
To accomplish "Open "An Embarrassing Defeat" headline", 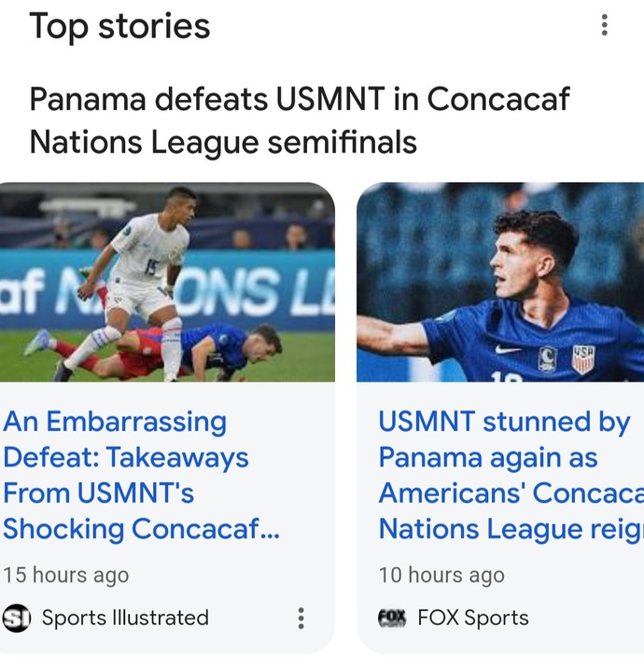I will (142, 475).
